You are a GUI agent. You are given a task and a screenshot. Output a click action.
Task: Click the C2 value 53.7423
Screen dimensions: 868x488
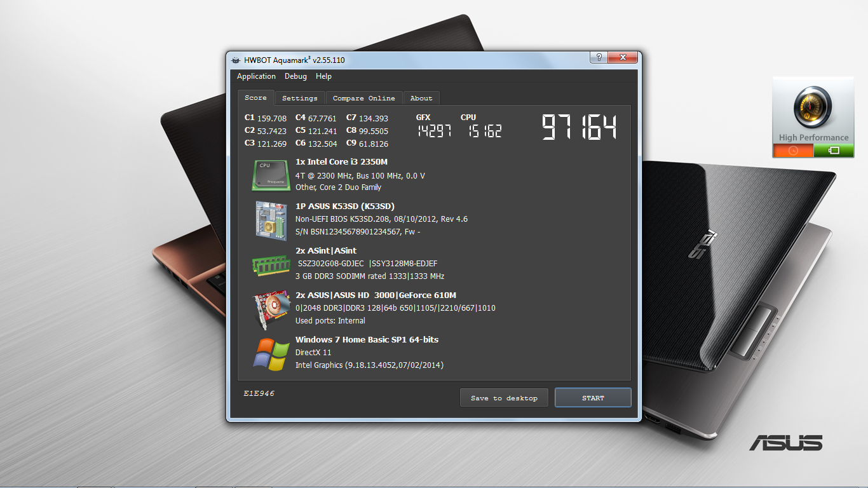click(x=272, y=131)
